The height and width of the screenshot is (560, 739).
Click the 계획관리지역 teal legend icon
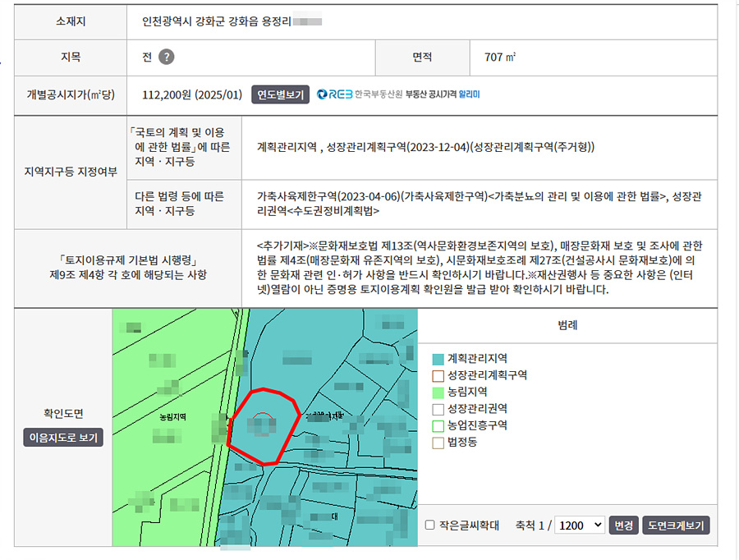[438, 359]
